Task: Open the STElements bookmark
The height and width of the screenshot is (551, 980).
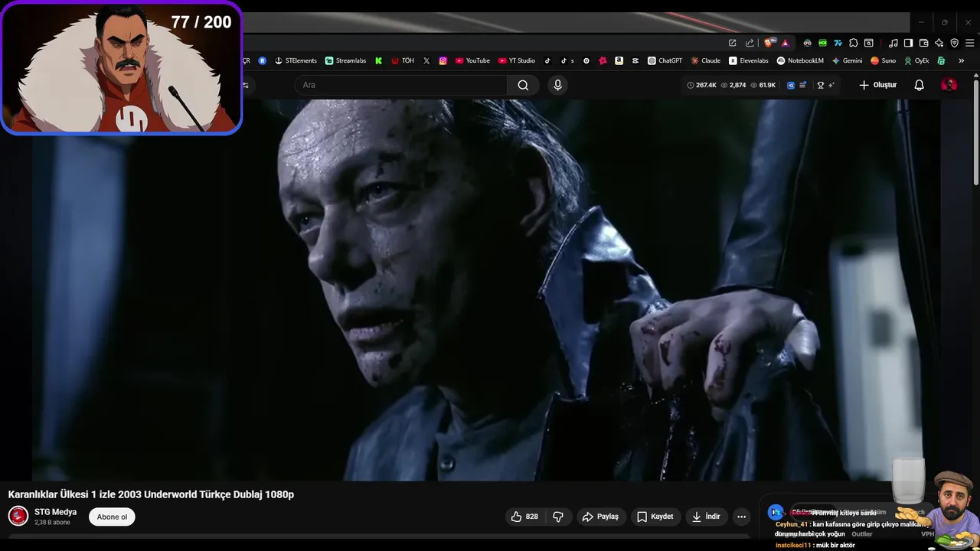Action: click(x=296, y=60)
